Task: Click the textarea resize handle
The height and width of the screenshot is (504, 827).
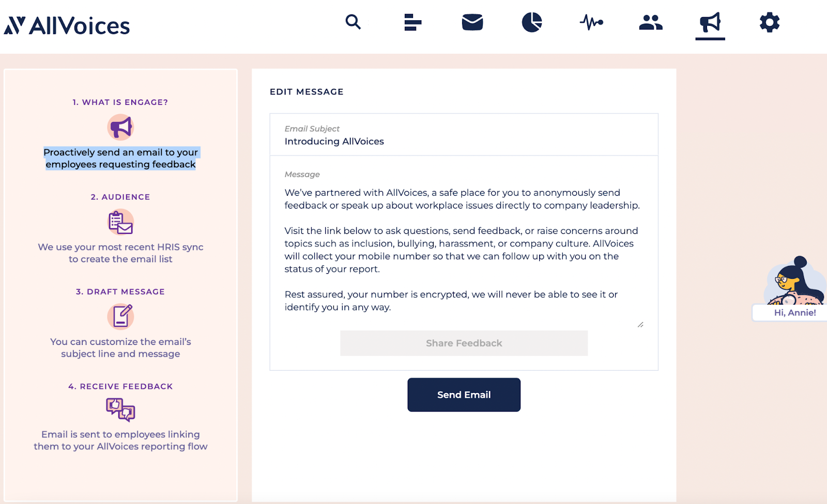Action: tap(640, 324)
